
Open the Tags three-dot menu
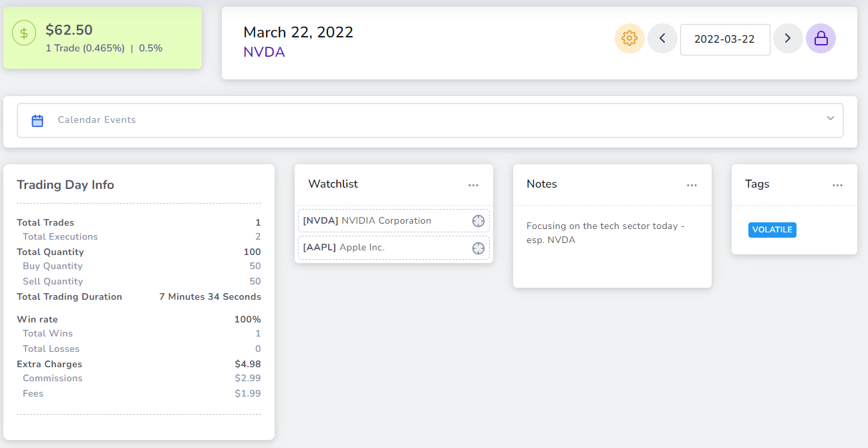[837, 185]
